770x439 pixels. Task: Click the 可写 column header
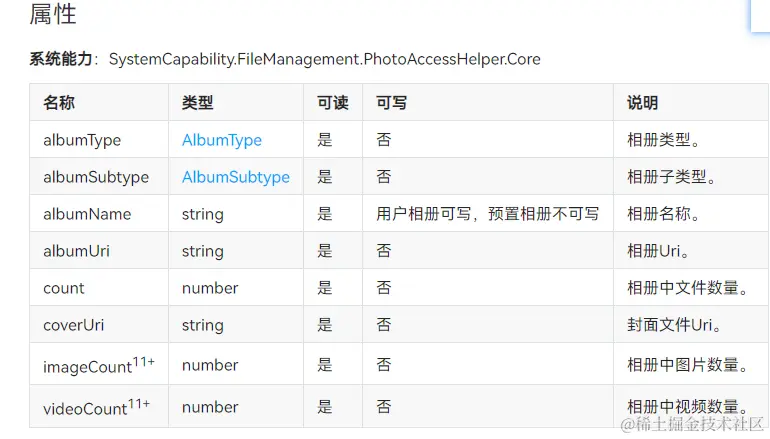391,103
